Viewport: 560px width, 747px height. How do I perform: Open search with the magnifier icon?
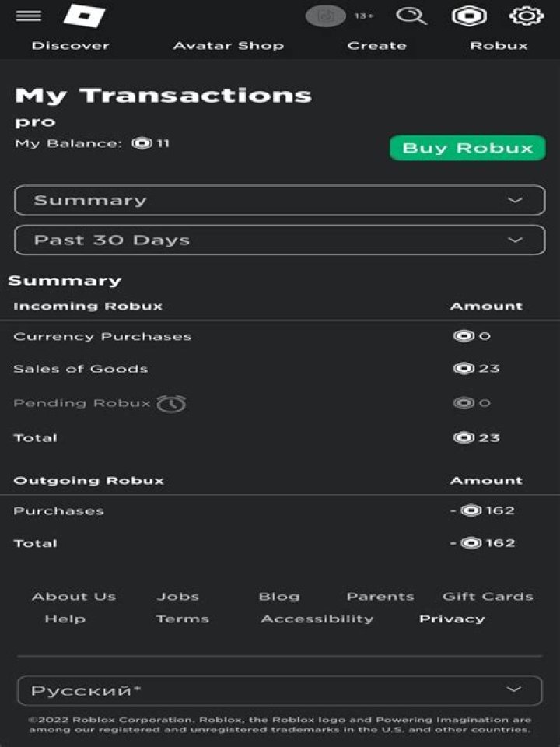tap(411, 16)
